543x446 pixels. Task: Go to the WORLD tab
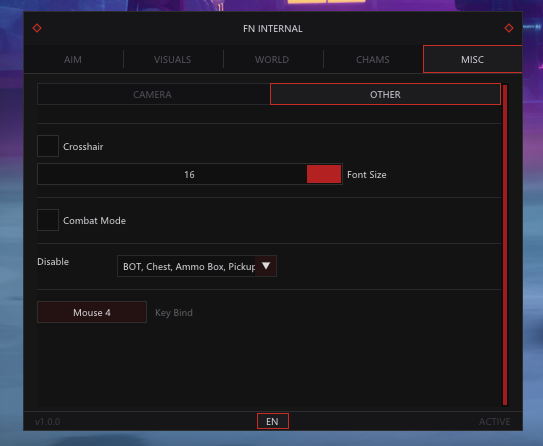272,60
